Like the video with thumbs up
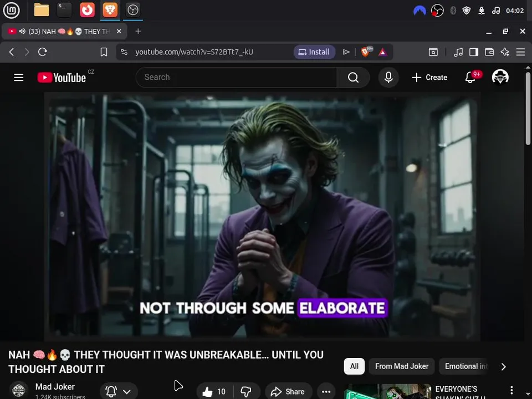The width and height of the screenshot is (532, 399). tap(215, 392)
